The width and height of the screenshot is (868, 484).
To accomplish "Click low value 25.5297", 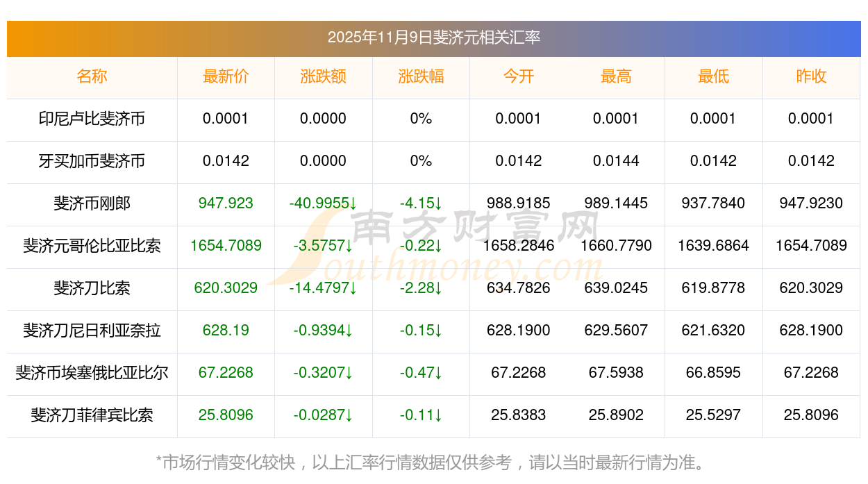I will coord(713,415).
